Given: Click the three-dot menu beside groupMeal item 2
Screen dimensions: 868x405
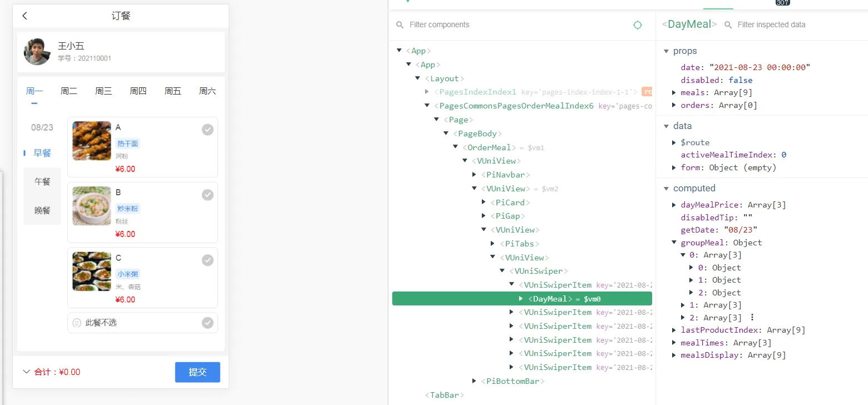Looking at the screenshot, I should 752,317.
